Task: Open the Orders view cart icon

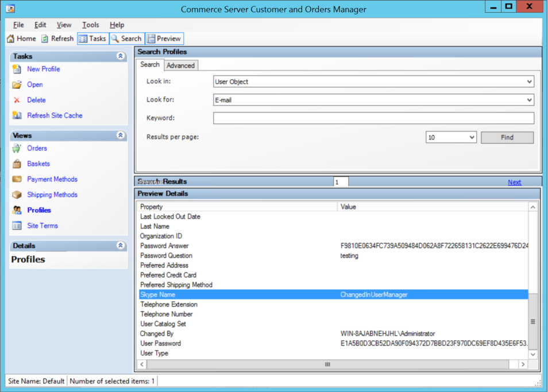Action: [17, 148]
